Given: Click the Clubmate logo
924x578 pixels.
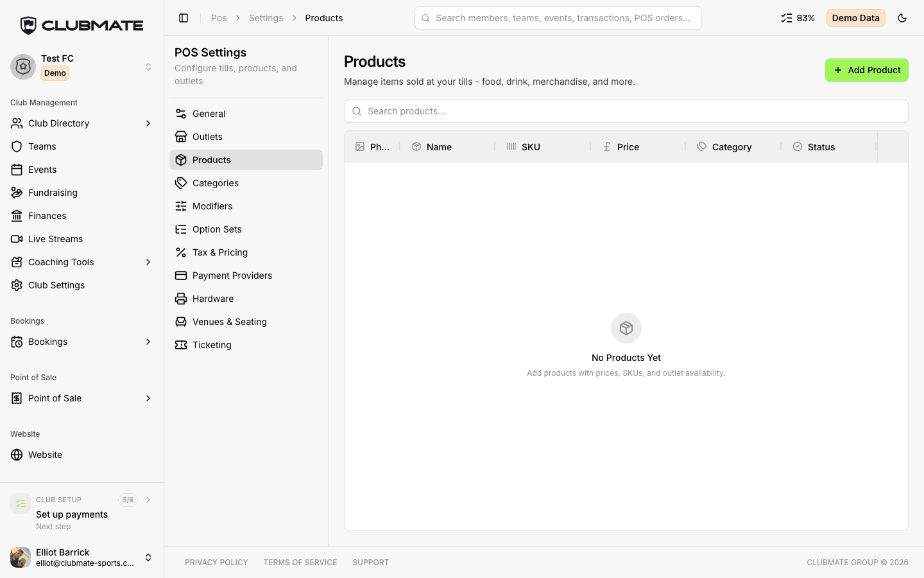Looking at the screenshot, I should pos(82,26).
